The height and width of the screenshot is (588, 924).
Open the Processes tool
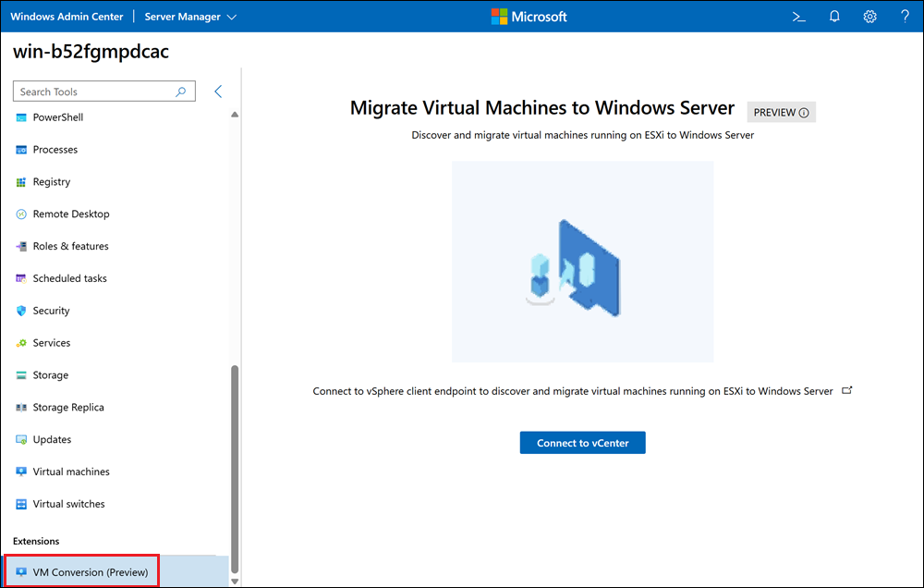(55, 149)
